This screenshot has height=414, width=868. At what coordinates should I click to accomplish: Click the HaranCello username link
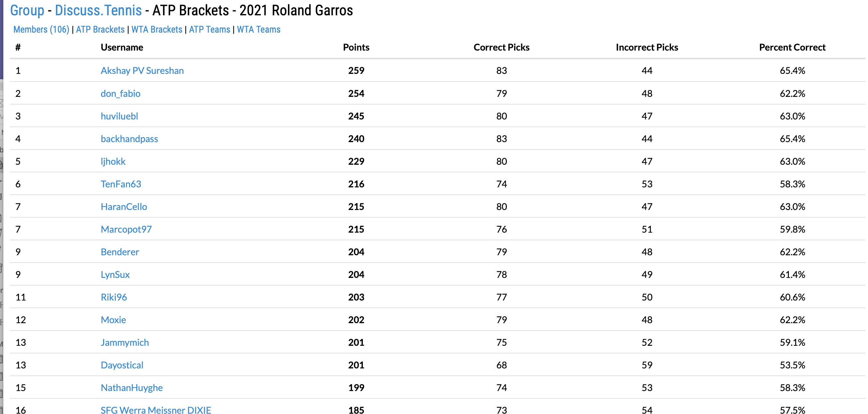point(124,206)
